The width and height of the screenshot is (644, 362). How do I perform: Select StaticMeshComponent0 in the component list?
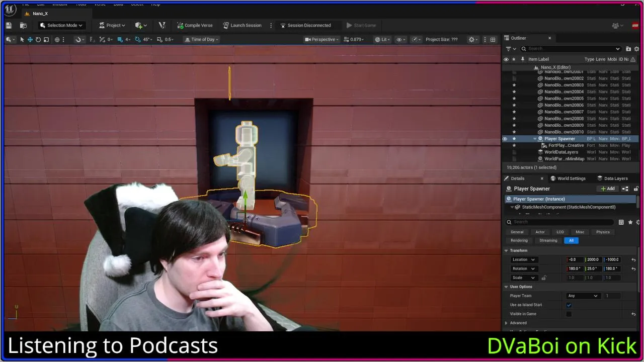point(569,207)
